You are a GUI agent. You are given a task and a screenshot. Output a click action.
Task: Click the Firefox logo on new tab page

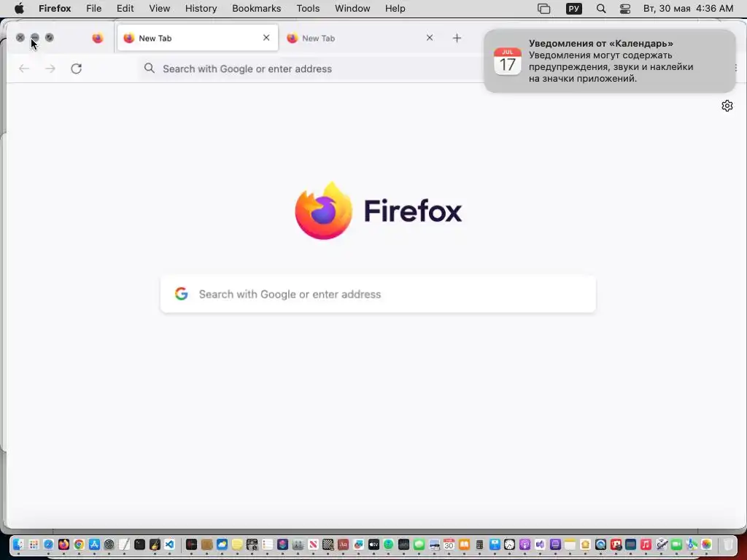pos(379,211)
